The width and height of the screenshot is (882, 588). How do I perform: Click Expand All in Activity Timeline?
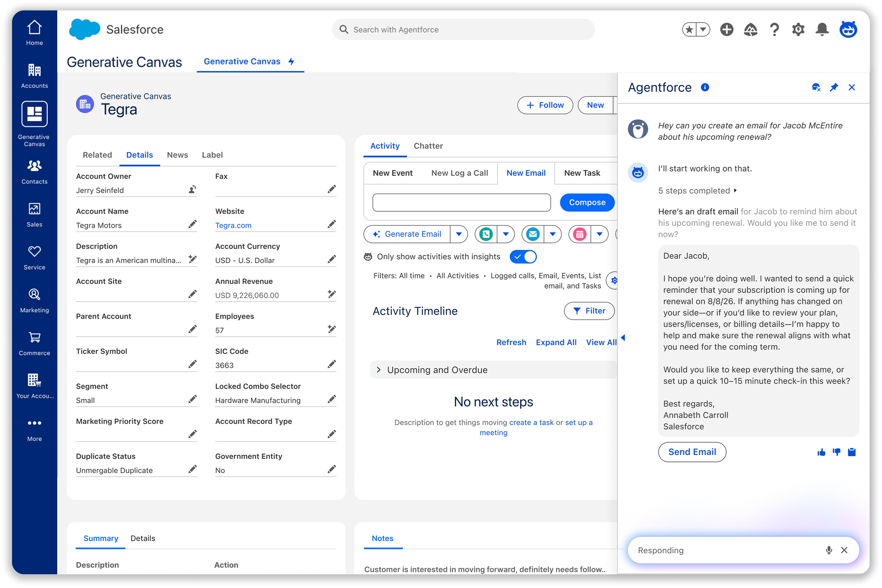tap(556, 342)
